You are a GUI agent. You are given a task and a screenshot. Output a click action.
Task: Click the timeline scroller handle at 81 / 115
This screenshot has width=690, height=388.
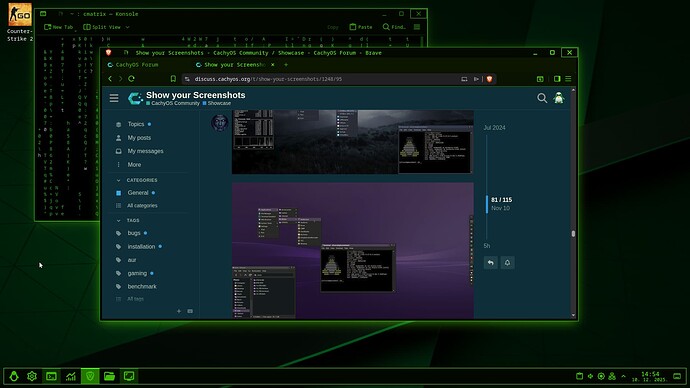[487, 204]
